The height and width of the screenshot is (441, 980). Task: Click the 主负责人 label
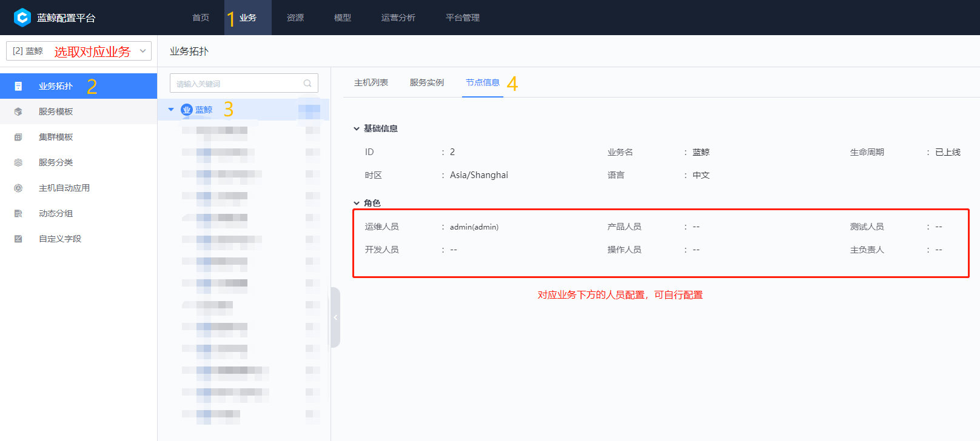[867, 250]
